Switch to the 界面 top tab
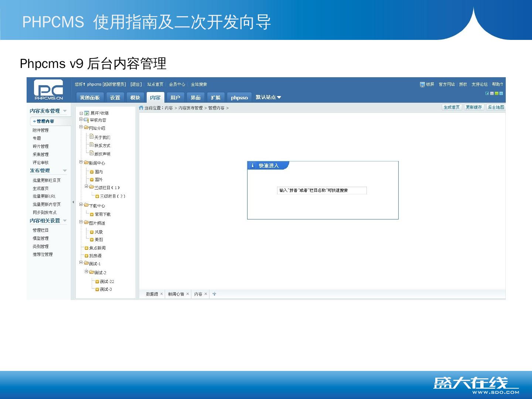This screenshot has width=532, height=399. click(195, 98)
